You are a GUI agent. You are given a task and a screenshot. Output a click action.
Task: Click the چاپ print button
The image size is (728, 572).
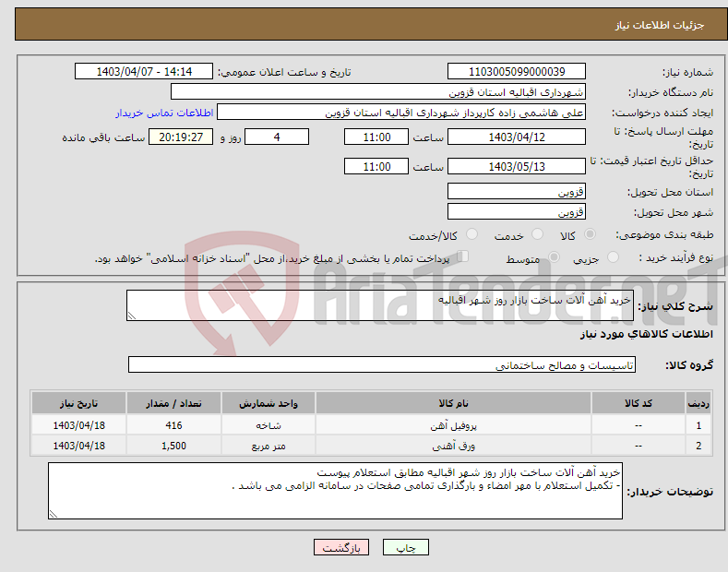tap(406, 547)
